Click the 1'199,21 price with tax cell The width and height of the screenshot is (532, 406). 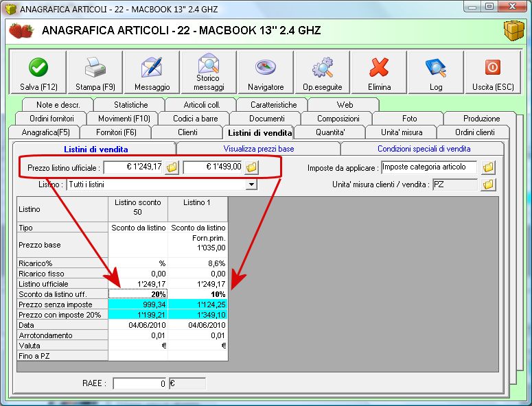click(138, 315)
